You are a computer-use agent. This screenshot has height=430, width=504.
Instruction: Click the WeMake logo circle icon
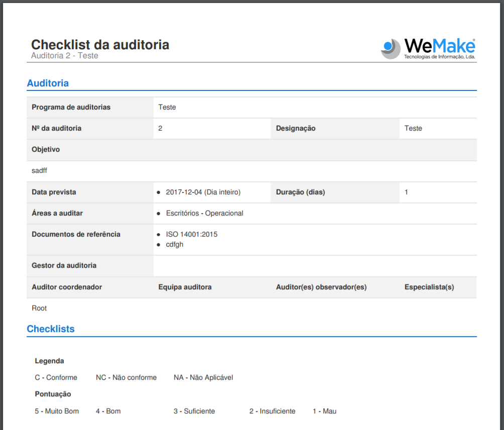pos(391,49)
